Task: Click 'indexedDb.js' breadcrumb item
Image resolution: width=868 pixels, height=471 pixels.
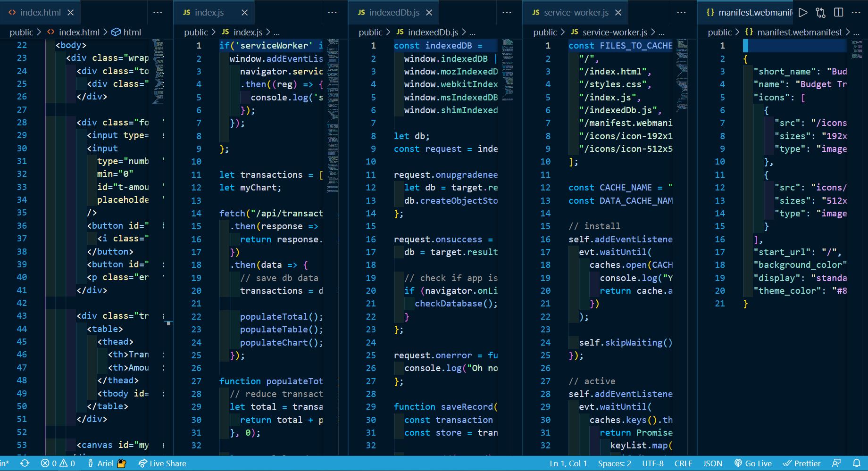Action: pos(433,32)
